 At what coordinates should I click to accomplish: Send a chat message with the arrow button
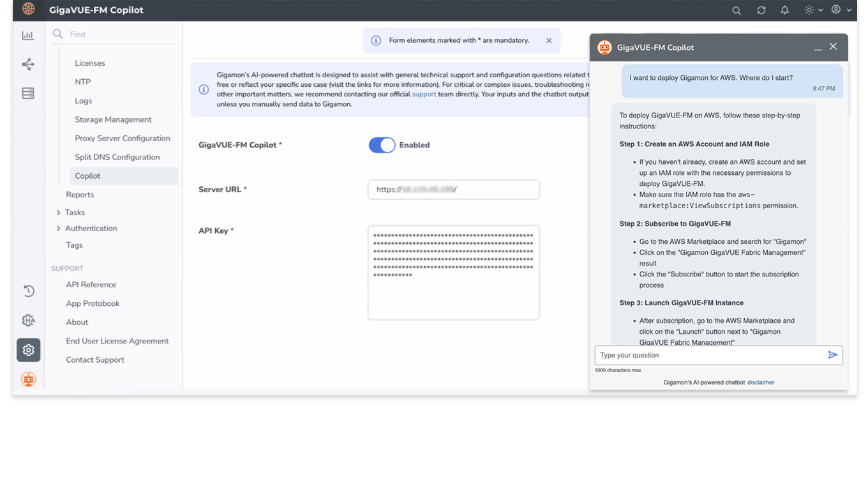click(x=832, y=355)
